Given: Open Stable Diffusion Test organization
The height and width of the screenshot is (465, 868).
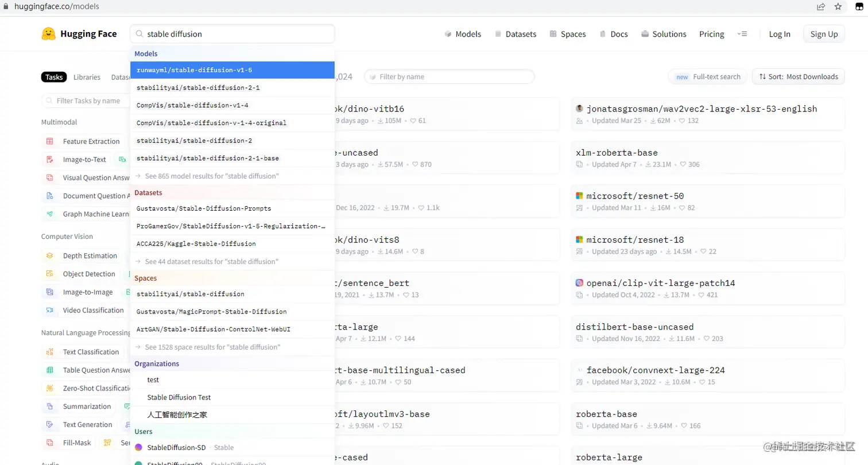Looking at the screenshot, I should [232, 397].
